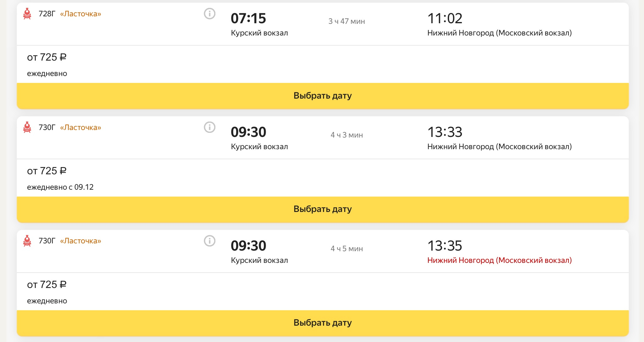Click the red train icon beside 728Г
Image resolution: width=644 pixels, height=342 pixels.
27,14
